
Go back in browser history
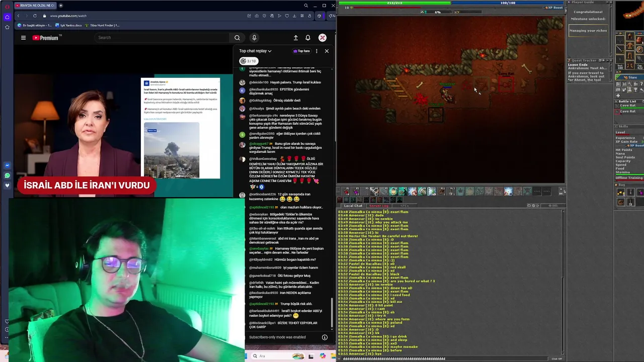(x=18, y=16)
